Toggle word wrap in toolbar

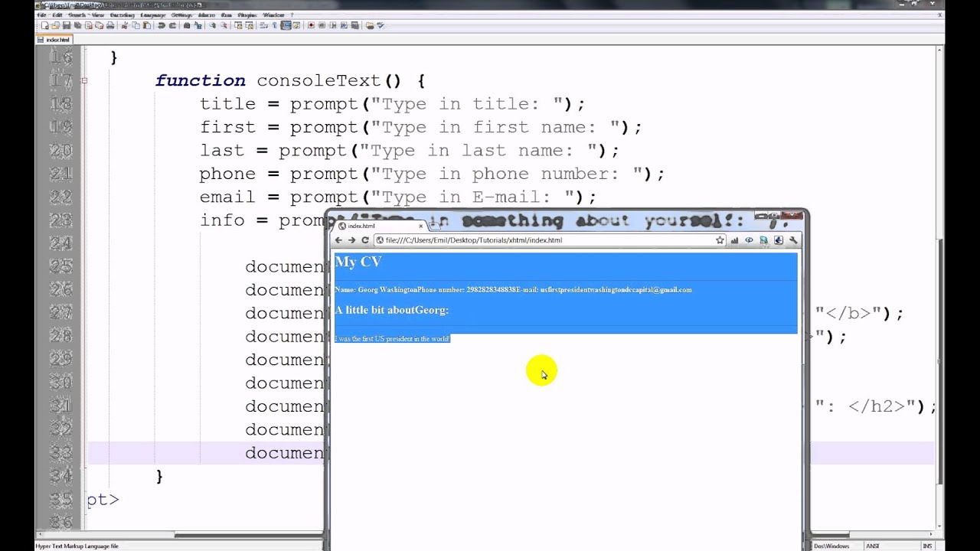[263, 25]
